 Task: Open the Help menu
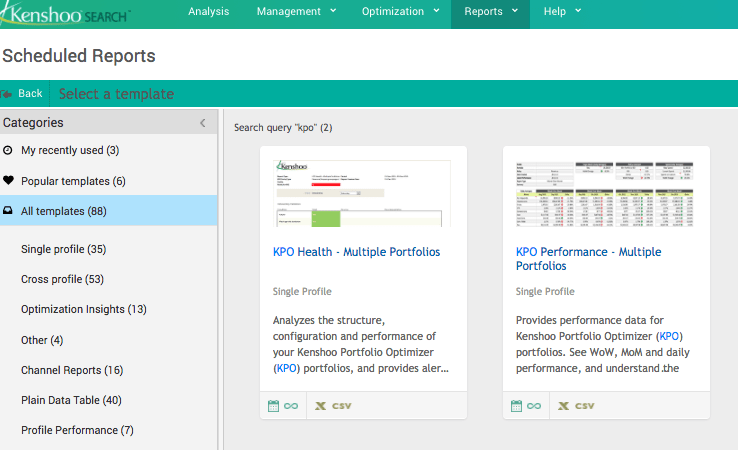click(x=562, y=11)
